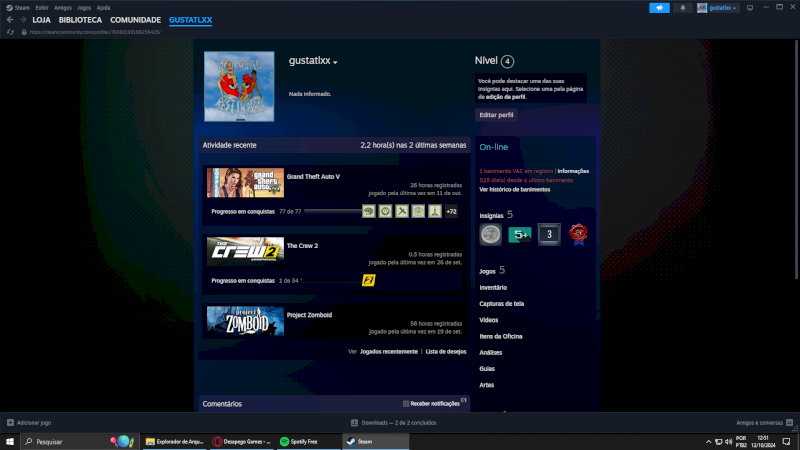Open the Itens da Oficina link
This screenshot has height=450, width=800.
pos(501,336)
